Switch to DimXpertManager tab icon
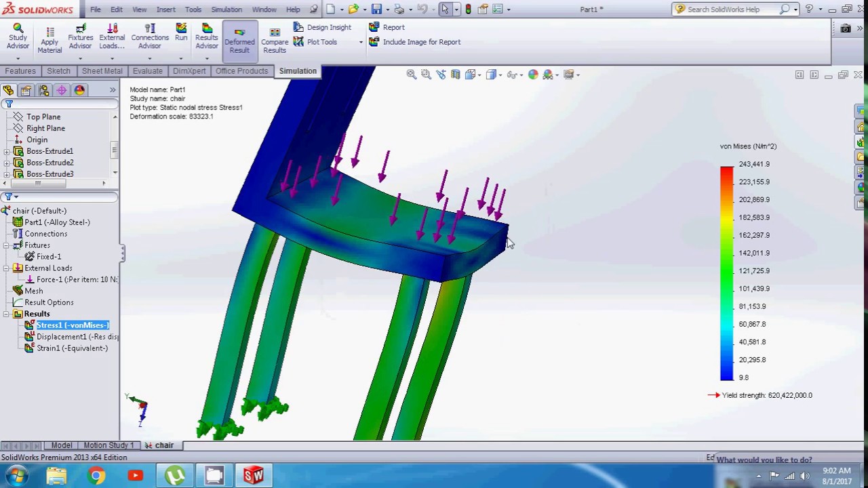Image resolution: width=868 pixels, height=488 pixels. click(62, 90)
